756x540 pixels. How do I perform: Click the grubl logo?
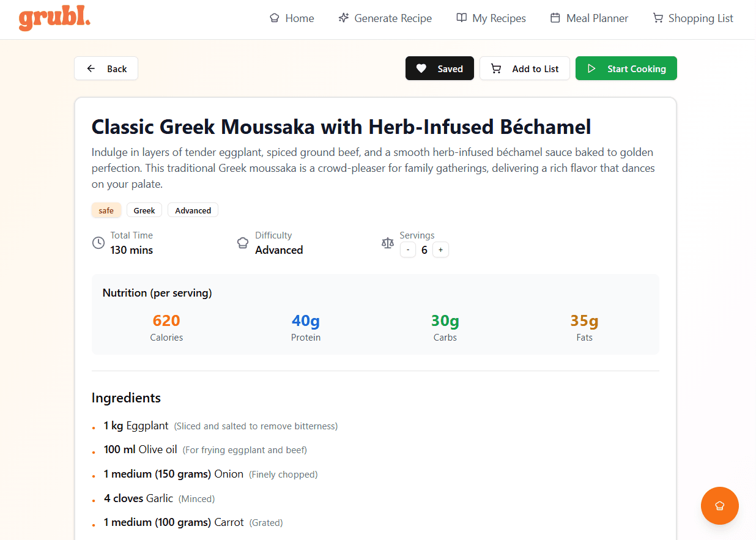(54, 19)
